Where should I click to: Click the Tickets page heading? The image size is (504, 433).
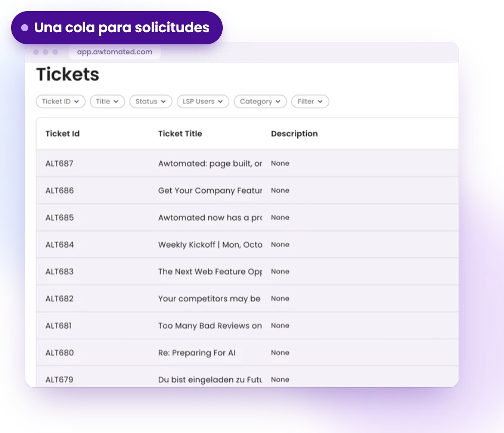click(x=68, y=74)
